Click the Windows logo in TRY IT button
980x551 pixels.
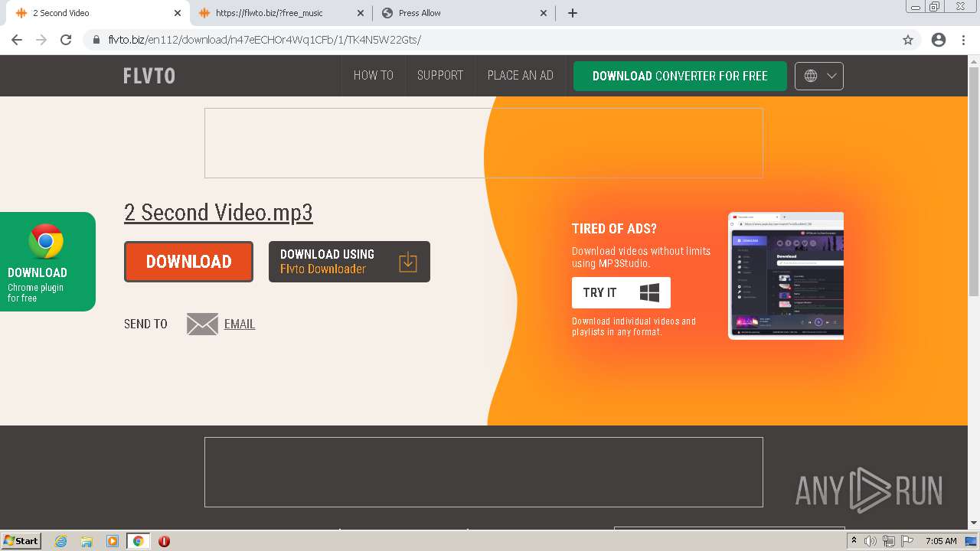[x=649, y=292]
